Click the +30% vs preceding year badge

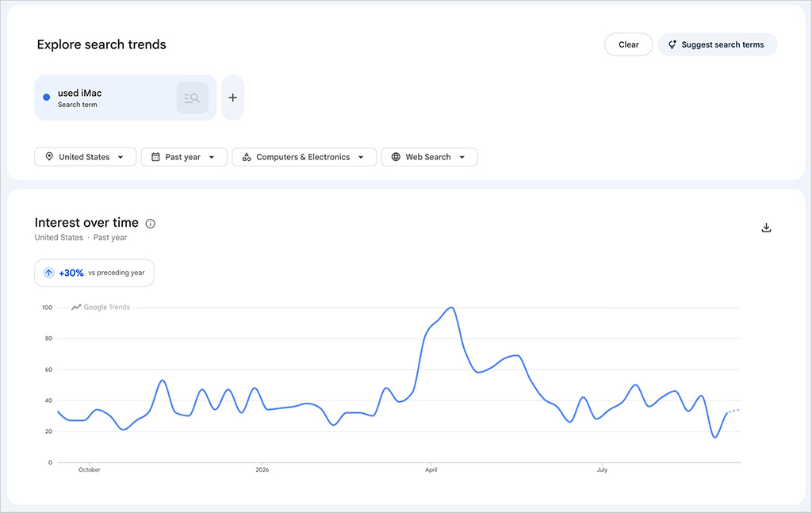tap(94, 273)
